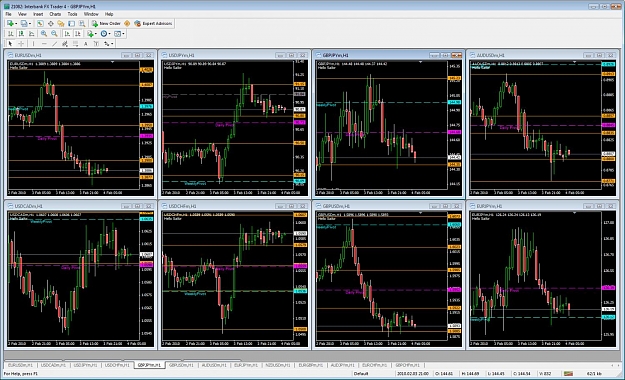Expand the Templates dropdown arrow

point(123,33)
